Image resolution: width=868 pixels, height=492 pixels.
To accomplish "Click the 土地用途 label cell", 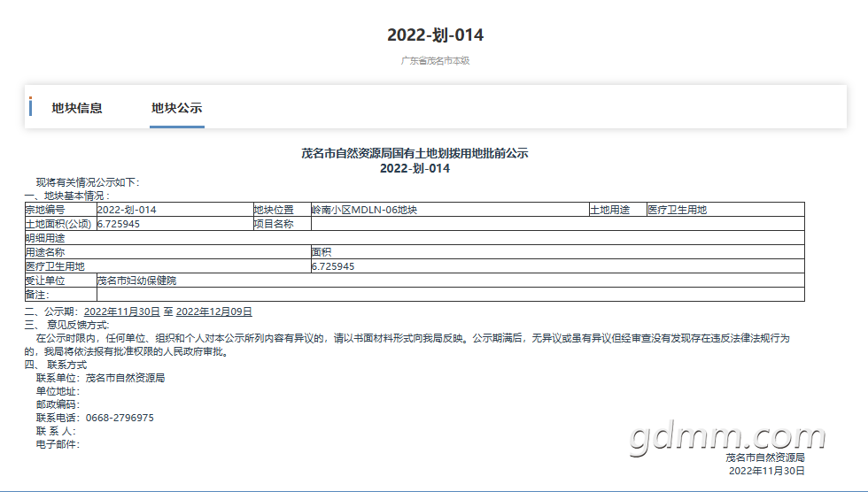I will click(618, 210).
